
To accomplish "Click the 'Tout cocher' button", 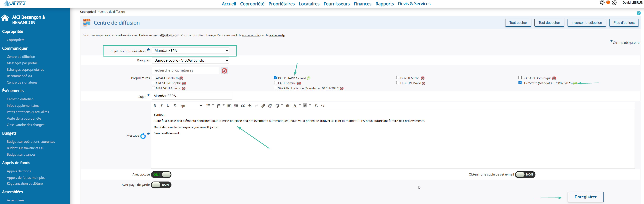I will click(x=518, y=23).
